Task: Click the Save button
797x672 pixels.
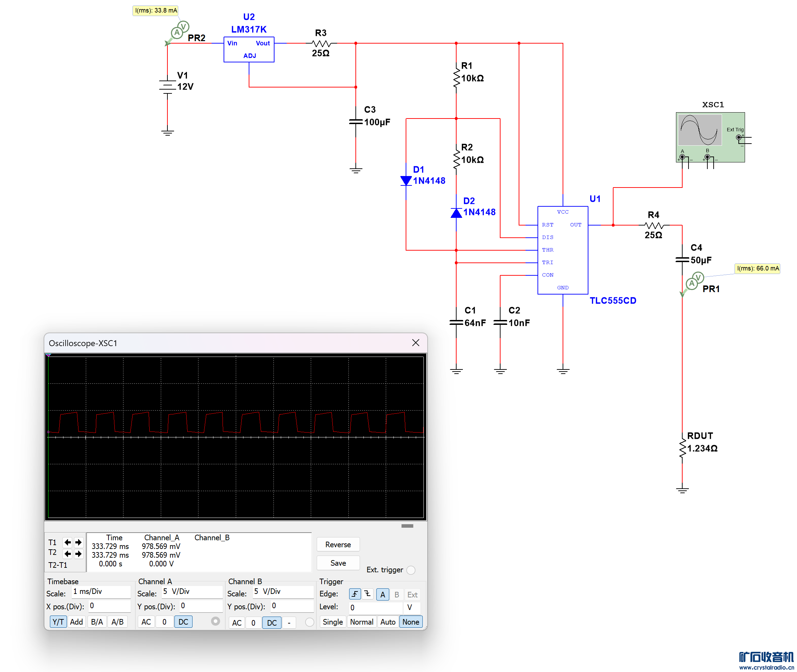Action: (x=338, y=563)
